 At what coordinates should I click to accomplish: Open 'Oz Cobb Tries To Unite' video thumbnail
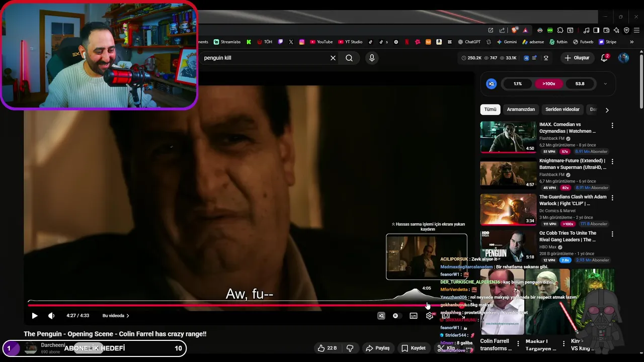[508, 245]
